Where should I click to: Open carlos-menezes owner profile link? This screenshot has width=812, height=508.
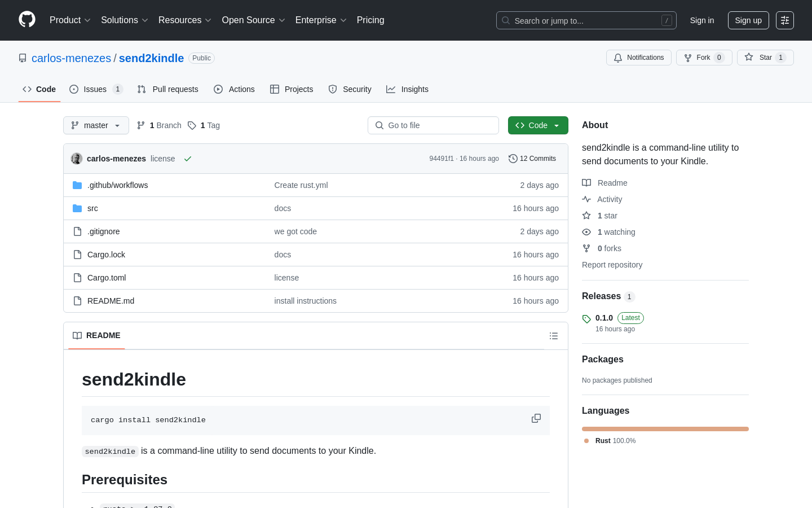pos(71,58)
